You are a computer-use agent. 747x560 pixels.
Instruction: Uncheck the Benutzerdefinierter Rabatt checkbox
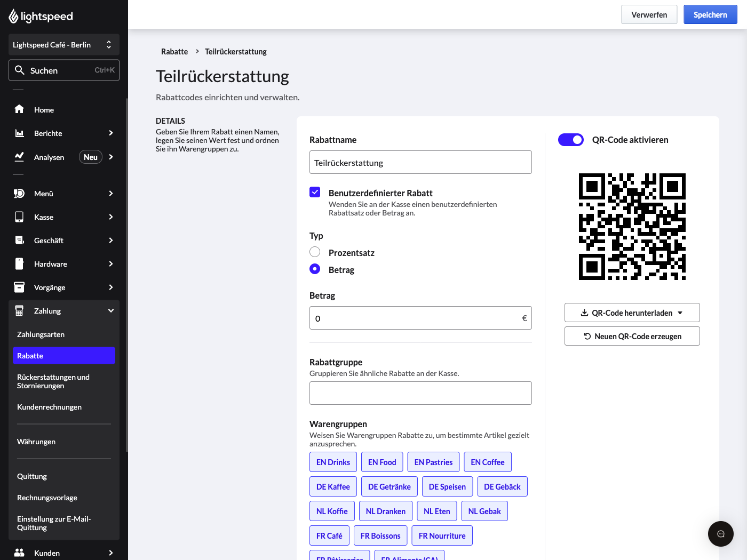pyautogui.click(x=315, y=192)
